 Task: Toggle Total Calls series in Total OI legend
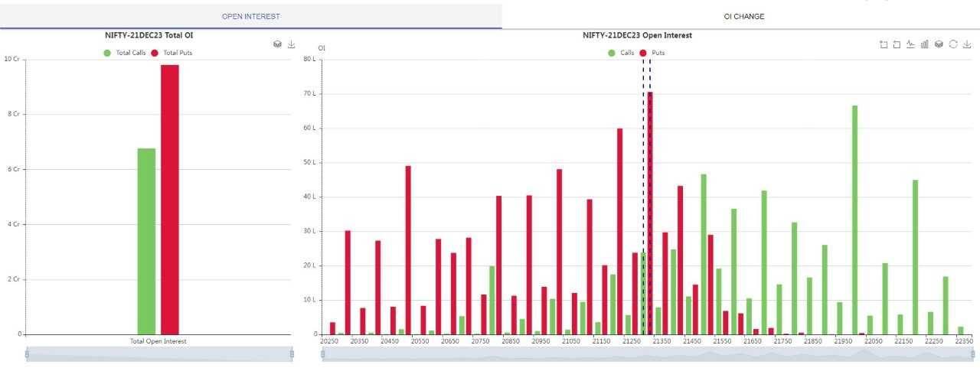pos(124,53)
